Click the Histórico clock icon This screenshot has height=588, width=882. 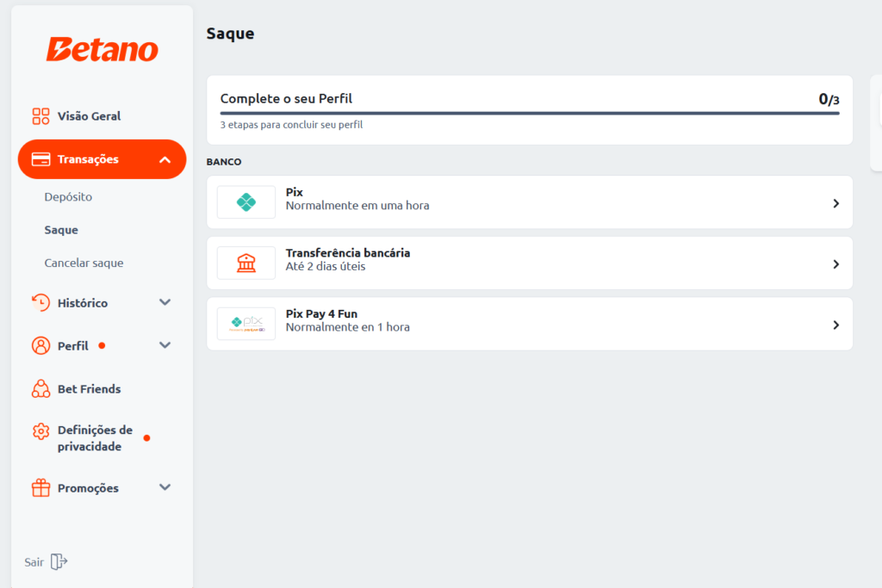click(40, 302)
